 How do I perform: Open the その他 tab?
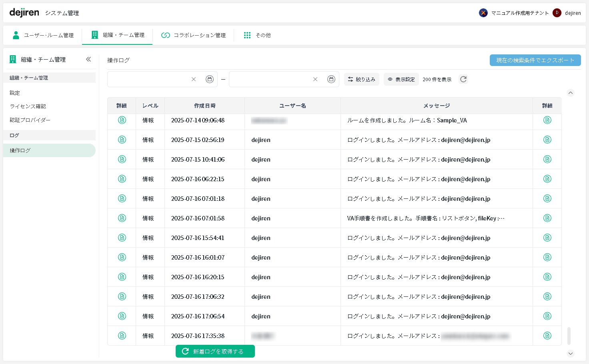[257, 35]
